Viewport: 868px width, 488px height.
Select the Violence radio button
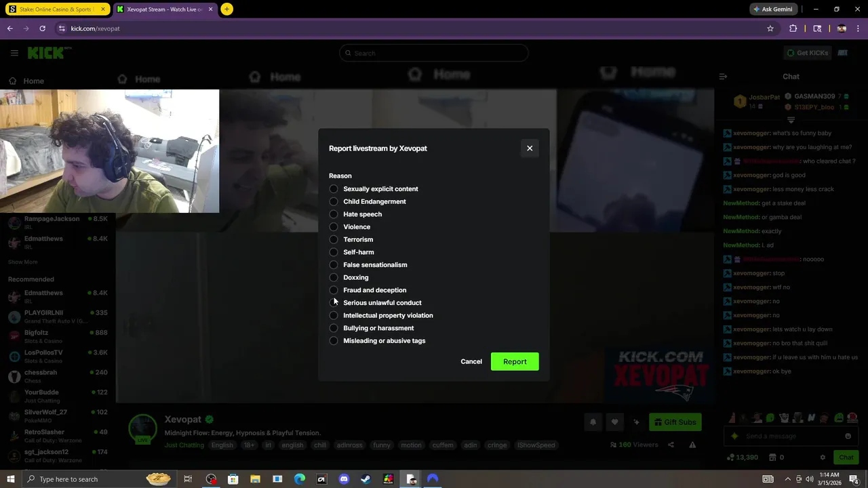[334, 227]
